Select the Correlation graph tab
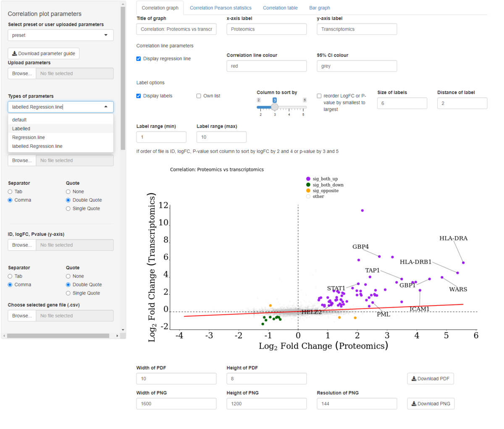 tap(160, 8)
